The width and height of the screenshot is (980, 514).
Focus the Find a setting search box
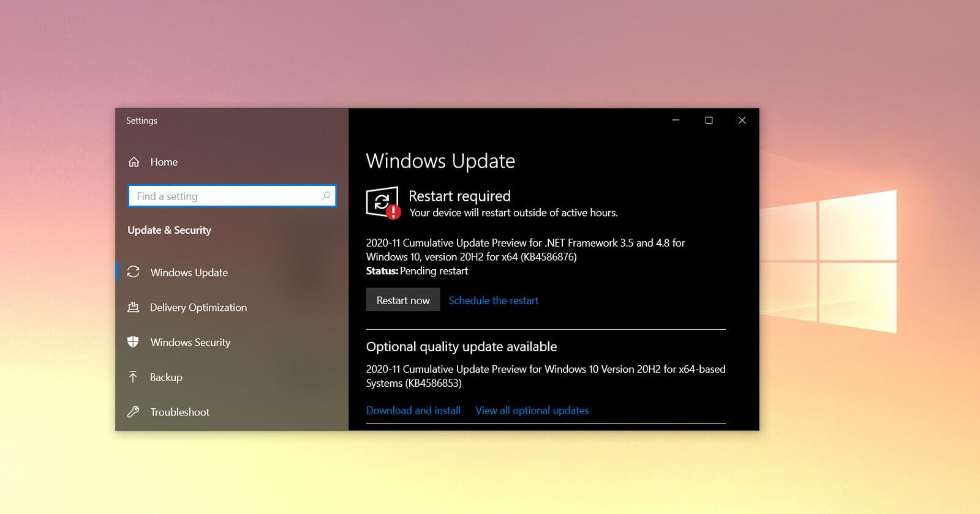tap(232, 196)
